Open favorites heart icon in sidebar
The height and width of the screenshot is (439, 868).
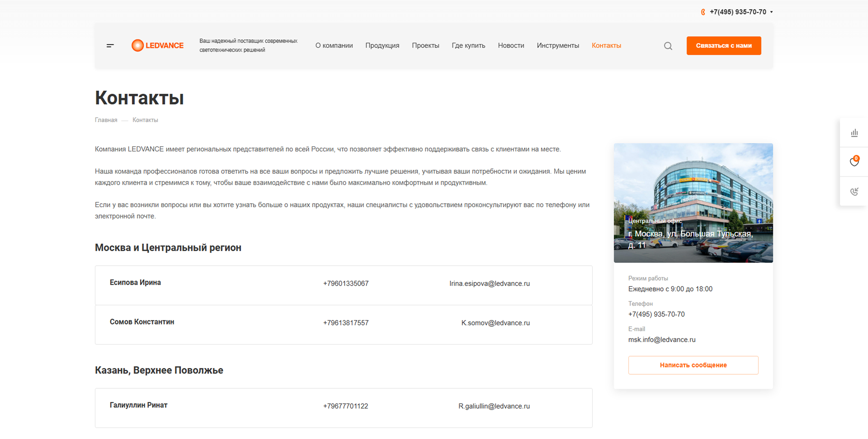(x=854, y=162)
